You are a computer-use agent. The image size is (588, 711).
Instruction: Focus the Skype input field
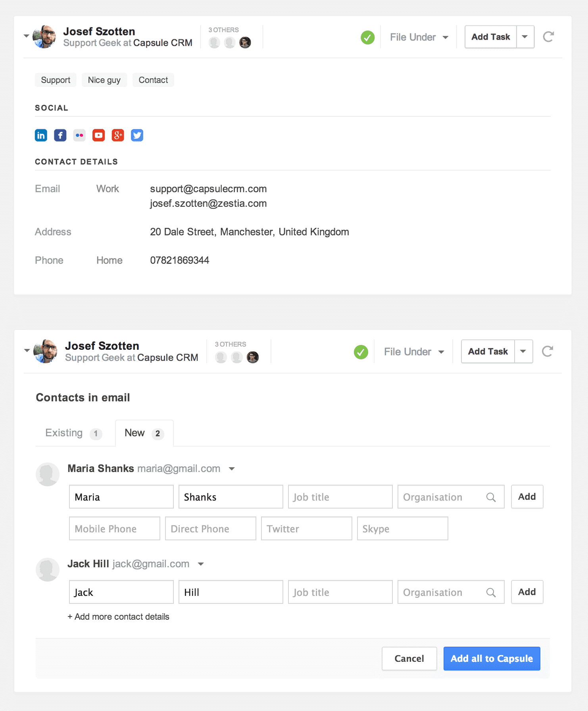tap(403, 528)
